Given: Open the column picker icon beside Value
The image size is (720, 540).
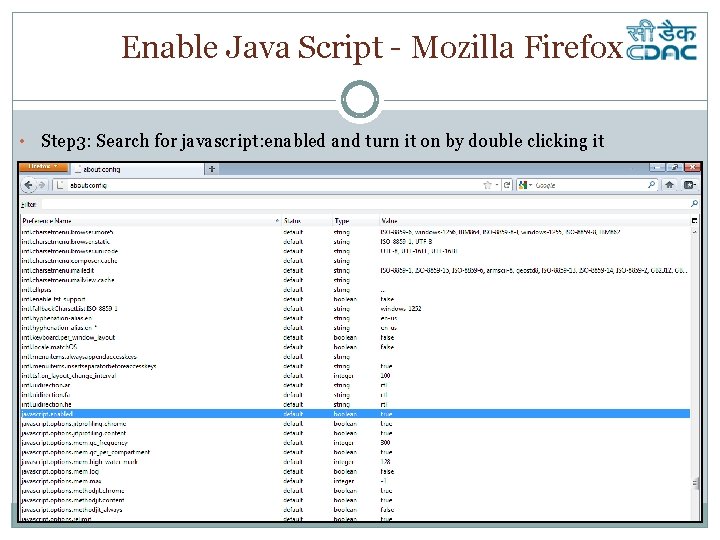Looking at the screenshot, I should point(694,220).
